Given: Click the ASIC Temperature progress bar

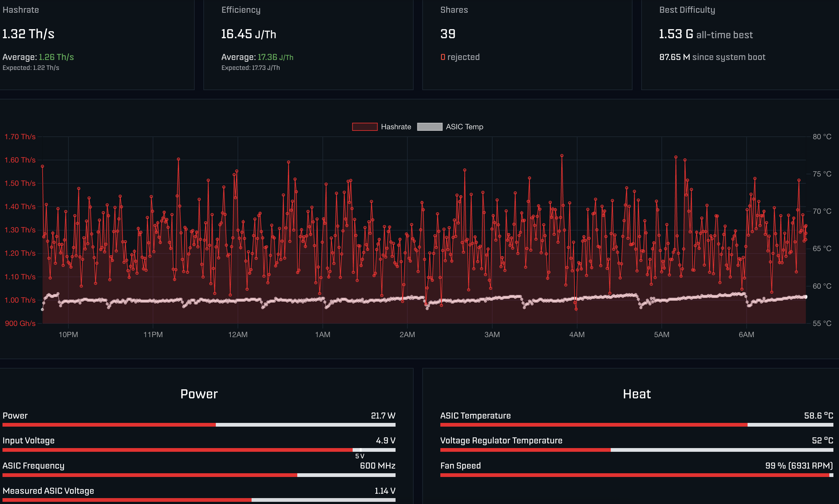Looking at the screenshot, I should [637, 425].
